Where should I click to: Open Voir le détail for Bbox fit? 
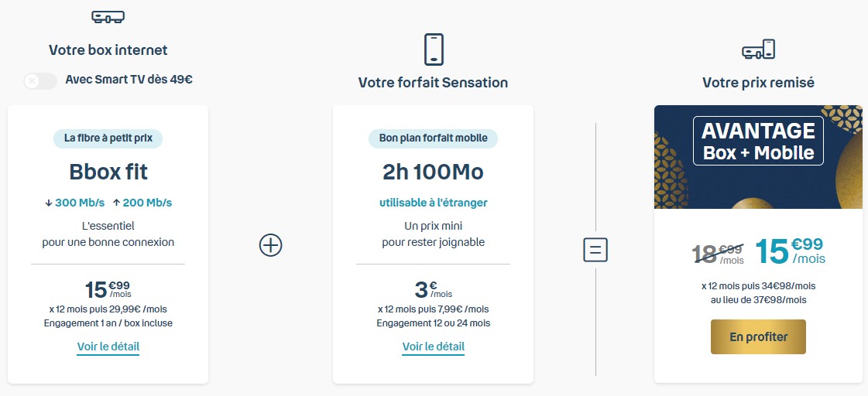click(108, 346)
